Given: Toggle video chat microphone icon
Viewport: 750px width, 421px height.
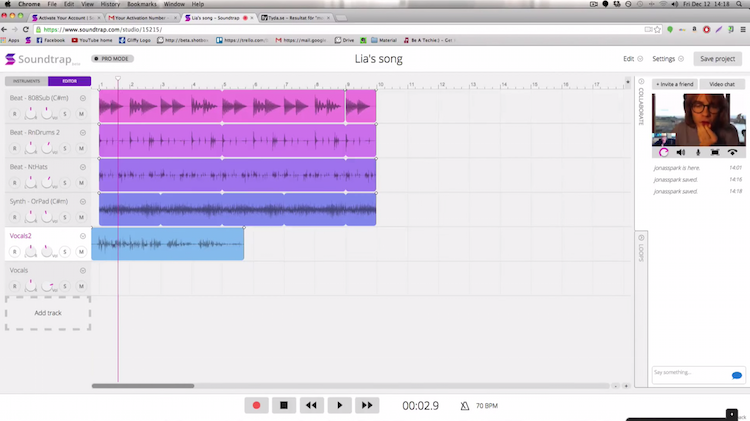Looking at the screenshot, I should click(698, 152).
